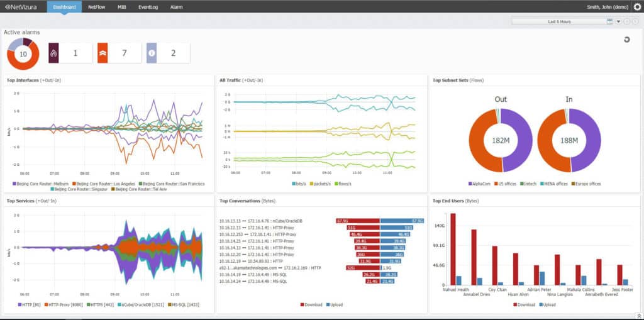Toggle the Europe offices legend entry
The image size is (644, 320).
pyautogui.click(x=586, y=184)
